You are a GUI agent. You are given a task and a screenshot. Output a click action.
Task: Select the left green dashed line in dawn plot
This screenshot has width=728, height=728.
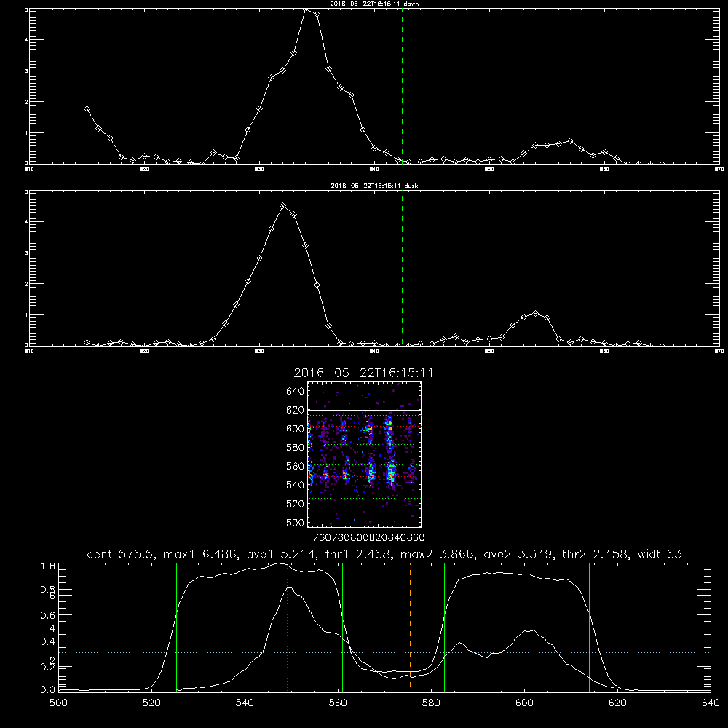[232, 86]
